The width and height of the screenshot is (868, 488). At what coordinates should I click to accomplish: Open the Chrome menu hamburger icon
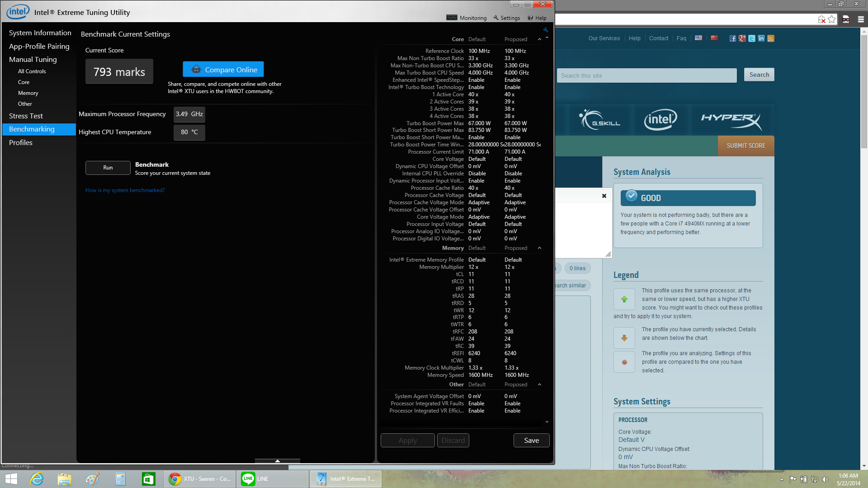pyautogui.click(x=861, y=19)
